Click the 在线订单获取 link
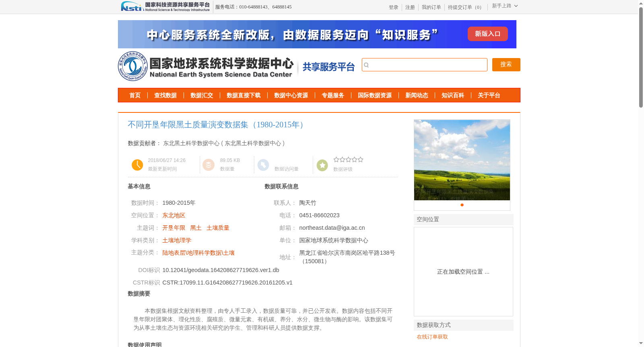The image size is (644, 347). tap(432, 337)
